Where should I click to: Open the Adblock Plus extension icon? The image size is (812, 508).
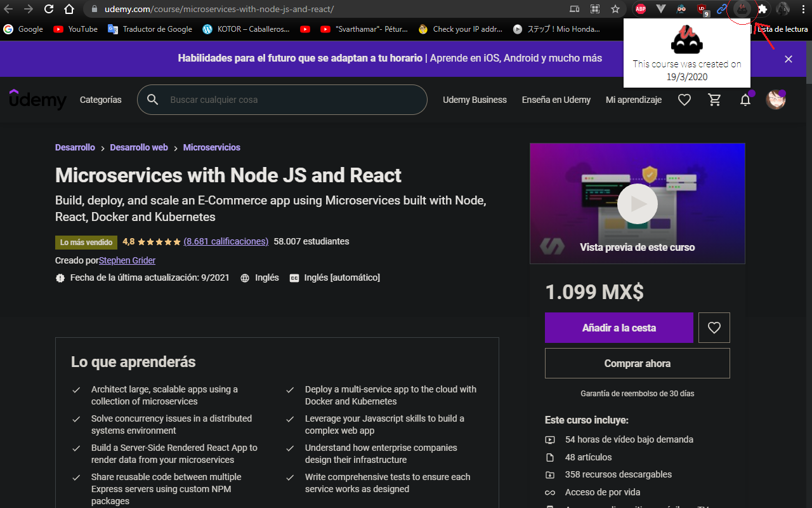641,9
